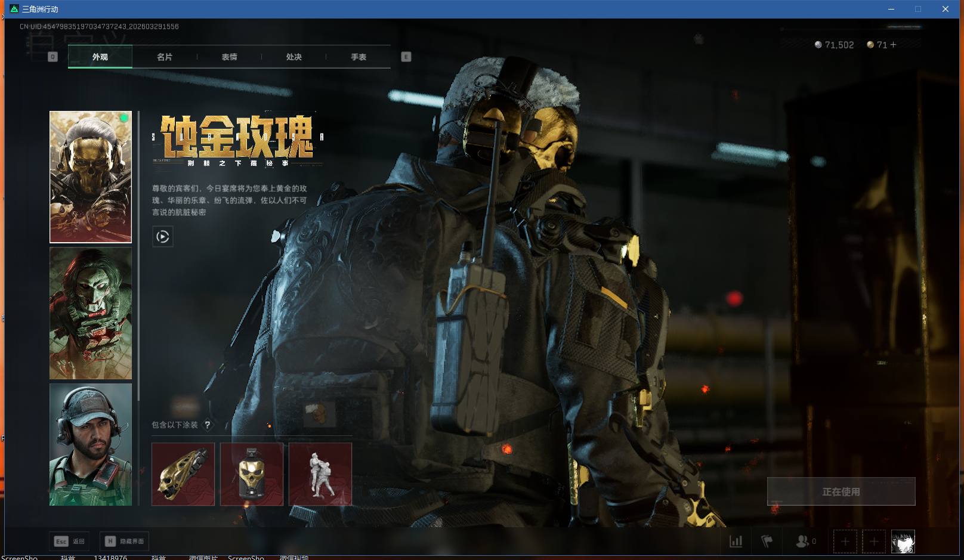
Task: Click the Q previous-tab key icon
Action: [52, 57]
